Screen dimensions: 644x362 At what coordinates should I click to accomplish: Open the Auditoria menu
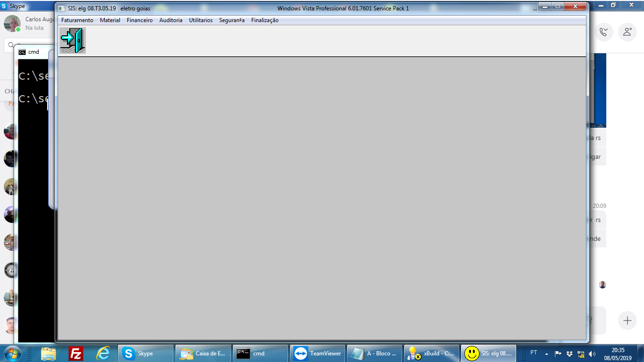coord(171,20)
